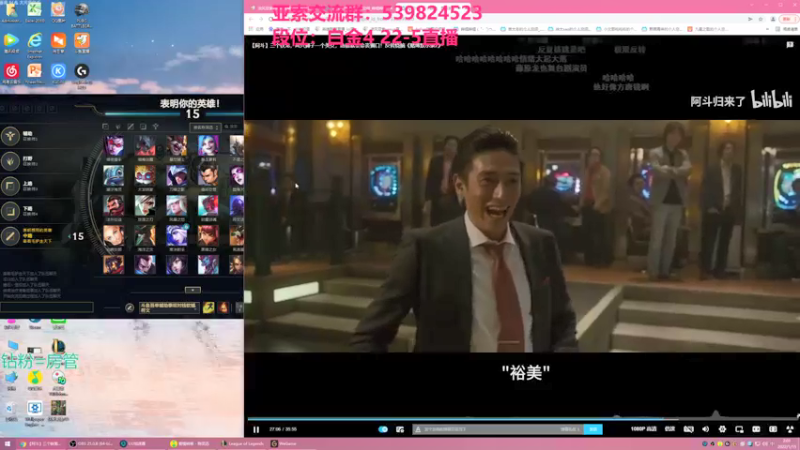
Task: Open NetEase Cloud Music desktop icon
Action: [x=11, y=73]
